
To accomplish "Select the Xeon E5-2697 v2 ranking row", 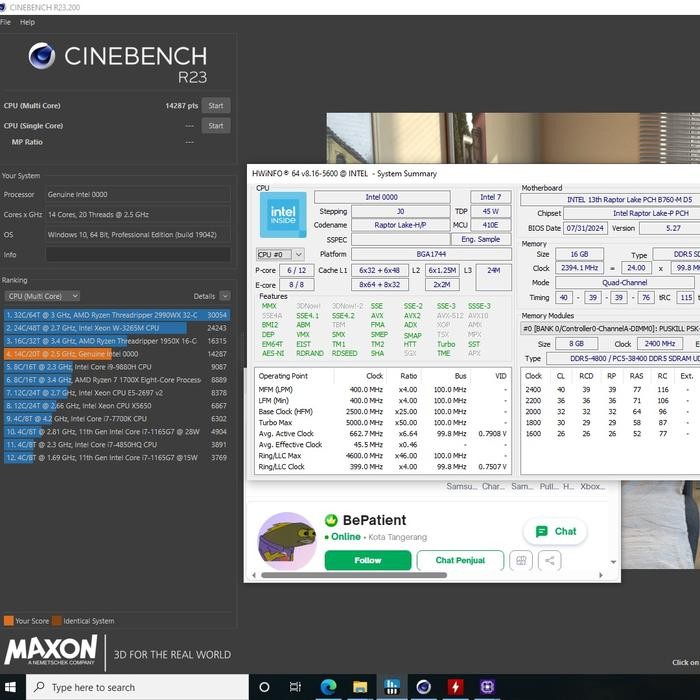I will tap(117, 393).
